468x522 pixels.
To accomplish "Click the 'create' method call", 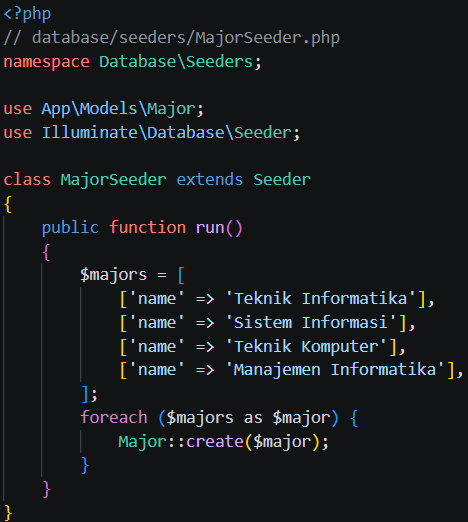I will click(214, 442).
